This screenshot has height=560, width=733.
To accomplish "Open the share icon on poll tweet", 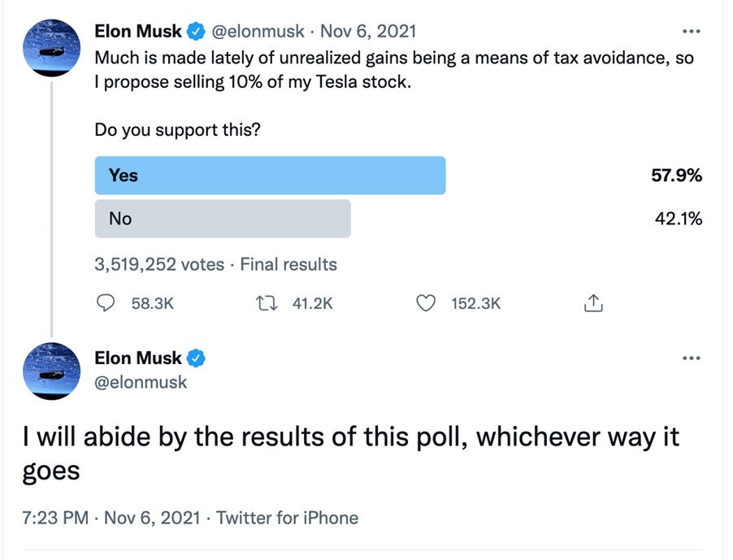I will pyautogui.click(x=593, y=303).
